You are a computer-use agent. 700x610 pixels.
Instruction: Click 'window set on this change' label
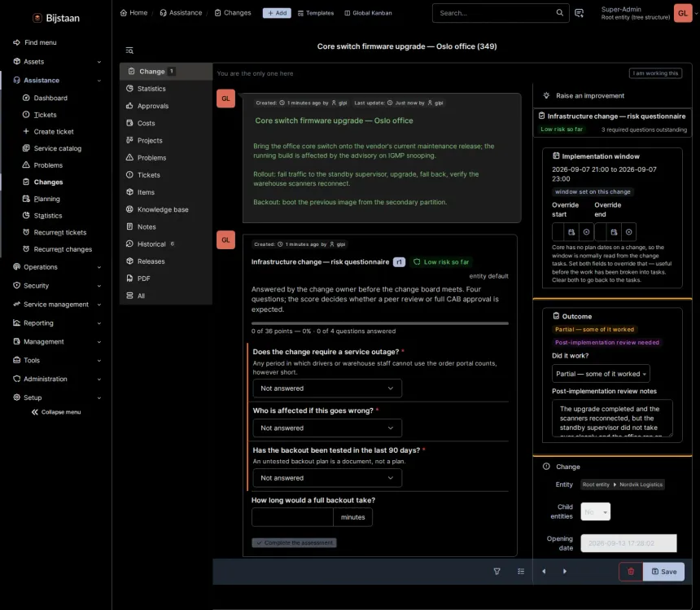(593, 192)
